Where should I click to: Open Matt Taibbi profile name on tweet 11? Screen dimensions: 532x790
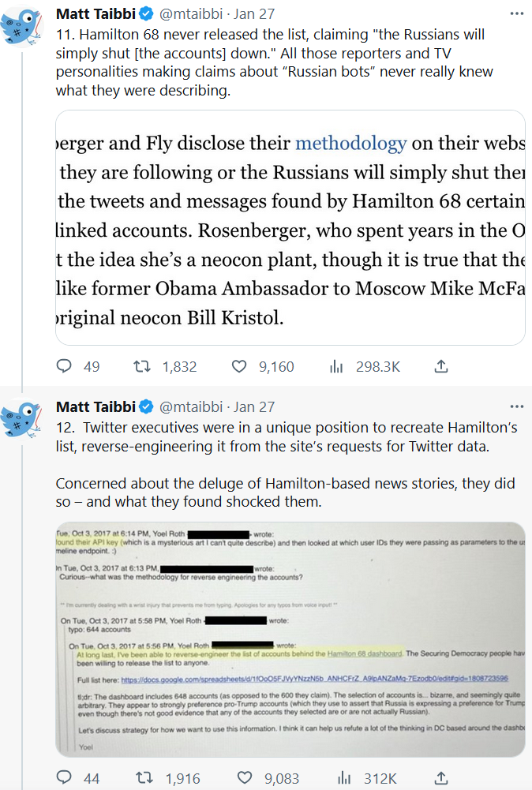(96, 13)
